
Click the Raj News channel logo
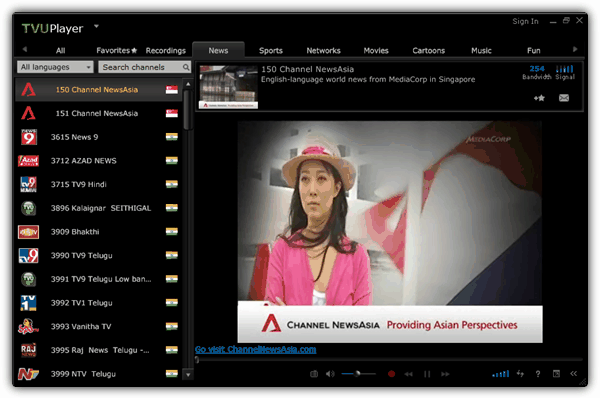[x=28, y=350]
